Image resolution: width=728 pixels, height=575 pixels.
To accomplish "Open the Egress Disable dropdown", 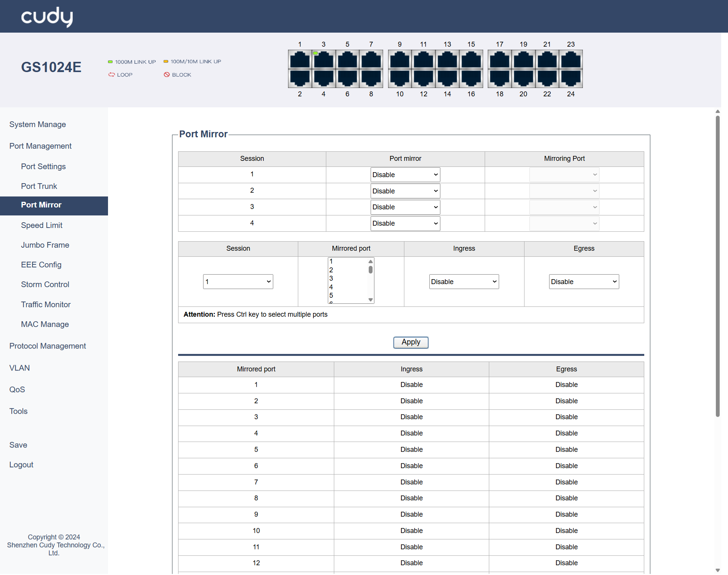I will point(584,282).
